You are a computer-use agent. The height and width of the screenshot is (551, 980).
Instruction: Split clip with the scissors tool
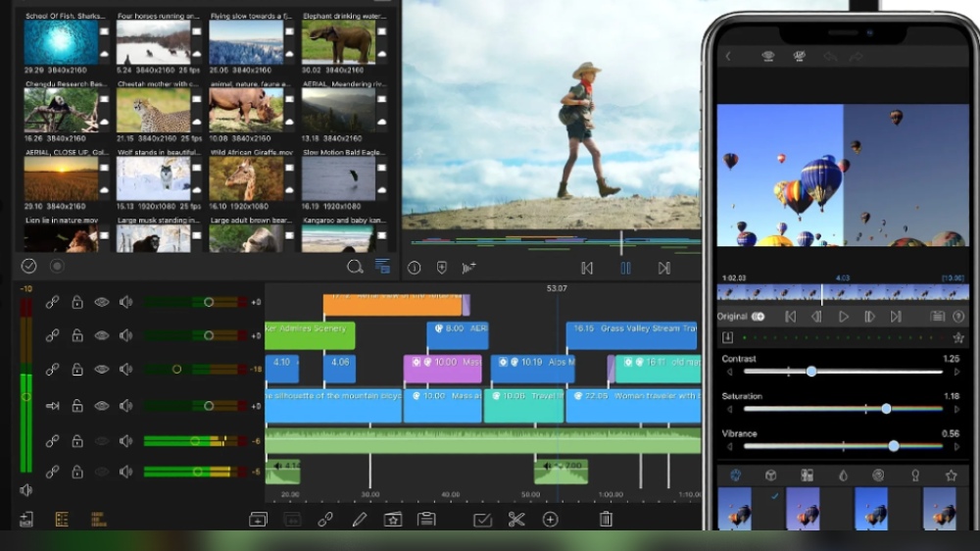pos(516,519)
